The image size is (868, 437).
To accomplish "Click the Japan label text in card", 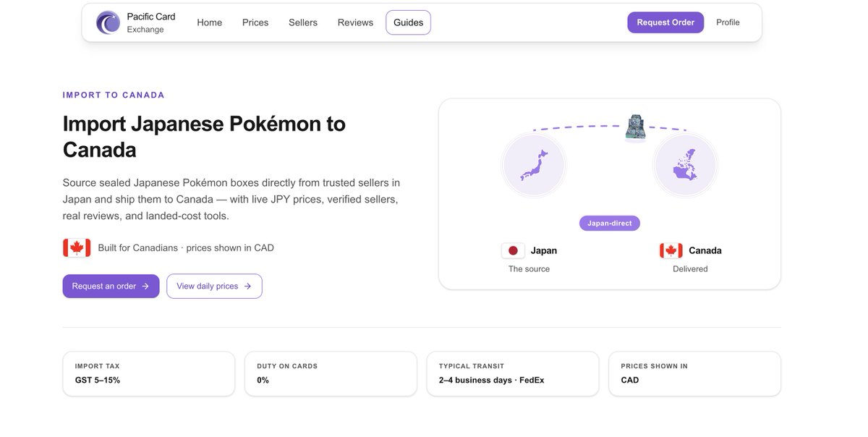I will pyautogui.click(x=544, y=250).
